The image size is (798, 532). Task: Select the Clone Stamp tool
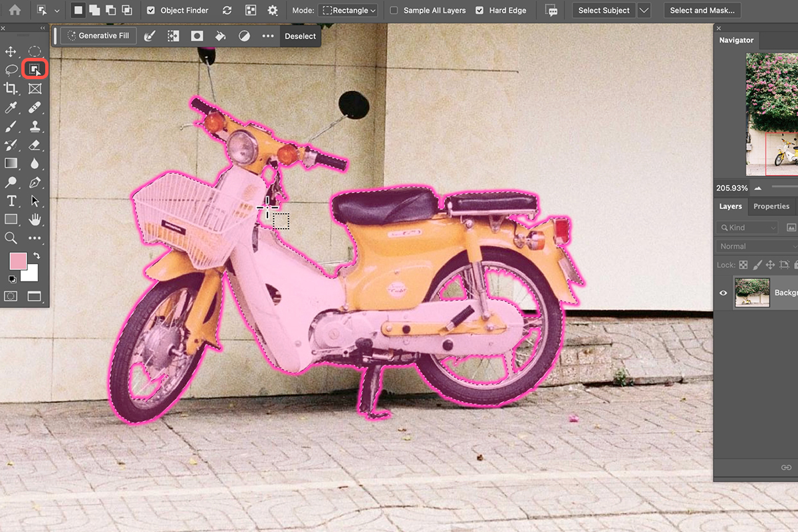[x=35, y=126]
